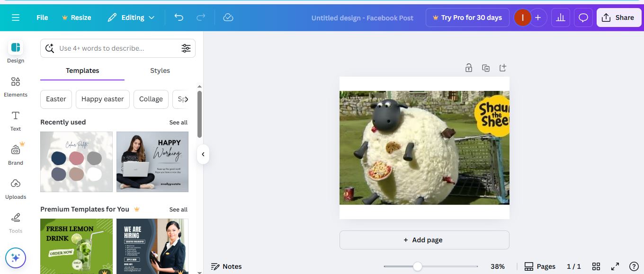Switch to the Templates tab

coord(82,71)
